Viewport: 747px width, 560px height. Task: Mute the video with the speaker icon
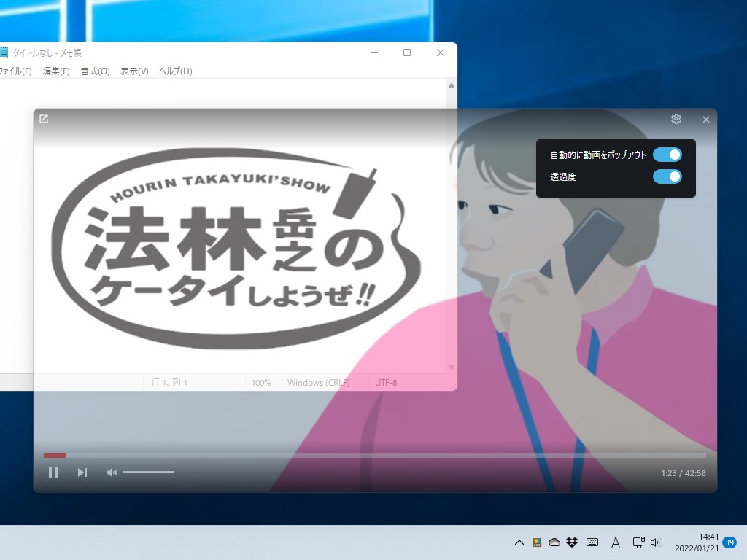(111, 472)
